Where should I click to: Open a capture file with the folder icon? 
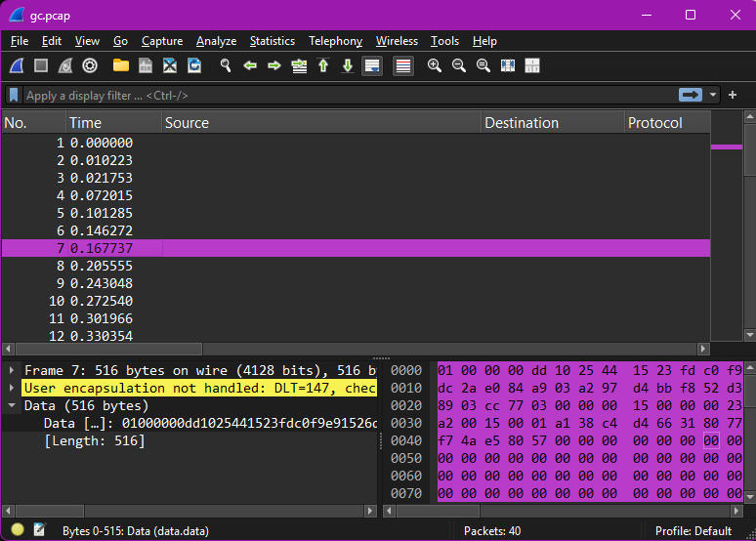pyautogui.click(x=121, y=65)
